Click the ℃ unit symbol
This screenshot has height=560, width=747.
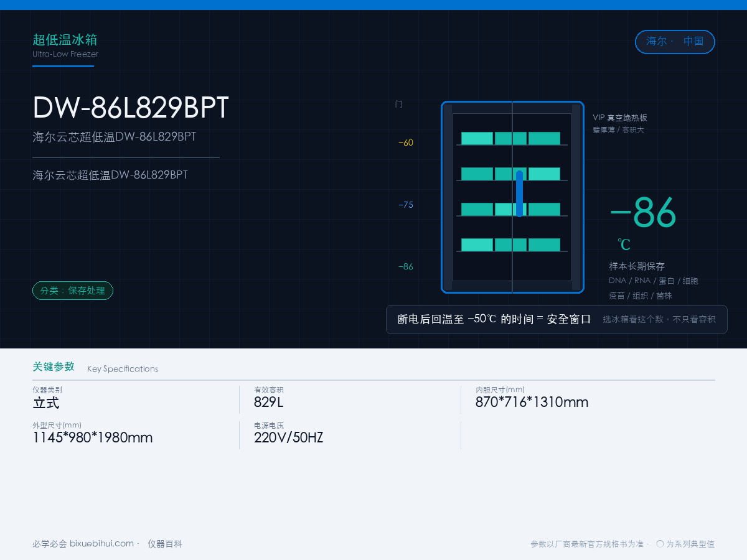click(624, 245)
